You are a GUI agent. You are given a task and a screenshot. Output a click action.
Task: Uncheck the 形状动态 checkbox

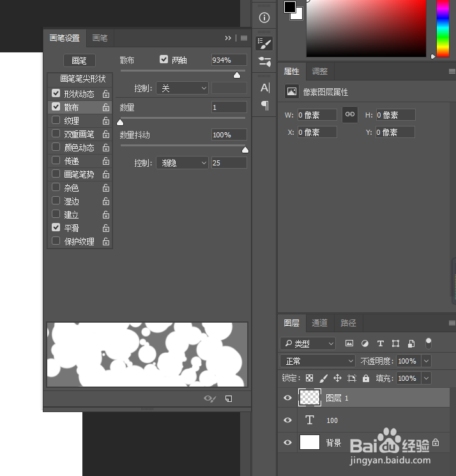56,93
